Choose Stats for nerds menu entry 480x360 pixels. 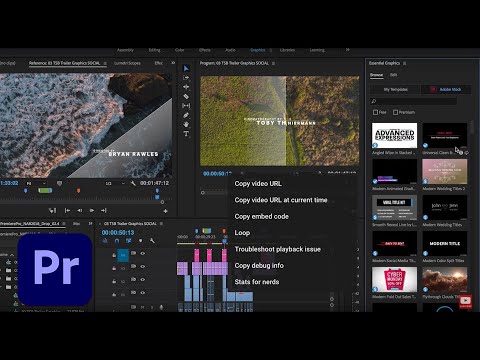click(x=257, y=282)
